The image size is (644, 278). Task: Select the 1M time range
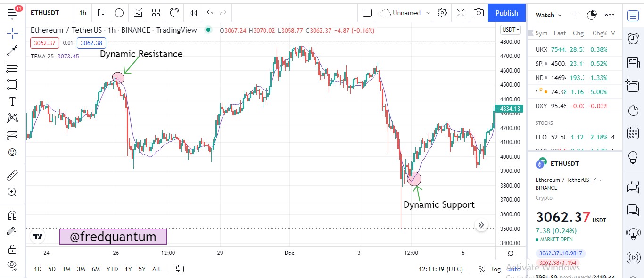pos(66,269)
